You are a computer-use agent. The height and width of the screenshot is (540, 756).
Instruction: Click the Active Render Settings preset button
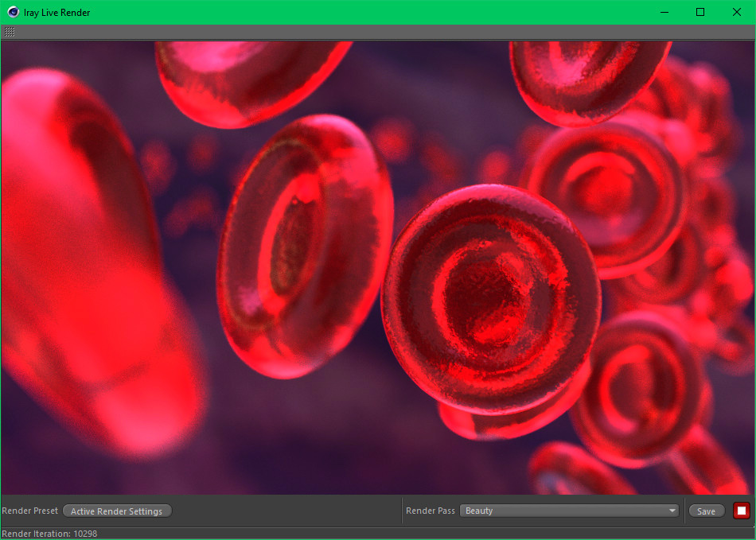(117, 511)
